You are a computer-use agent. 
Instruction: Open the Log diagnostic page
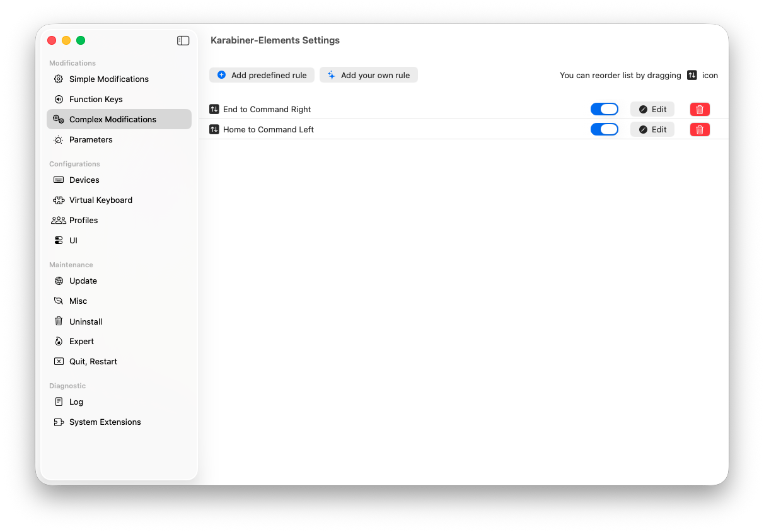pyautogui.click(x=76, y=402)
